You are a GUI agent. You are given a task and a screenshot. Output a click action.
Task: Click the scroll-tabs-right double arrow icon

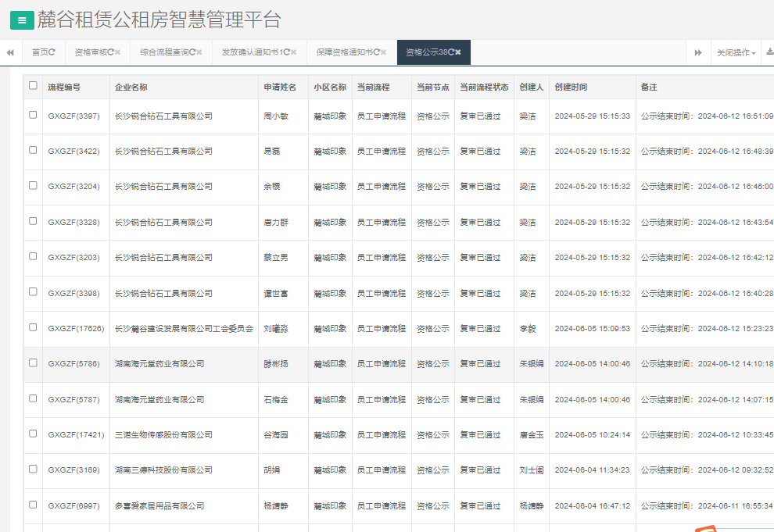pos(697,52)
